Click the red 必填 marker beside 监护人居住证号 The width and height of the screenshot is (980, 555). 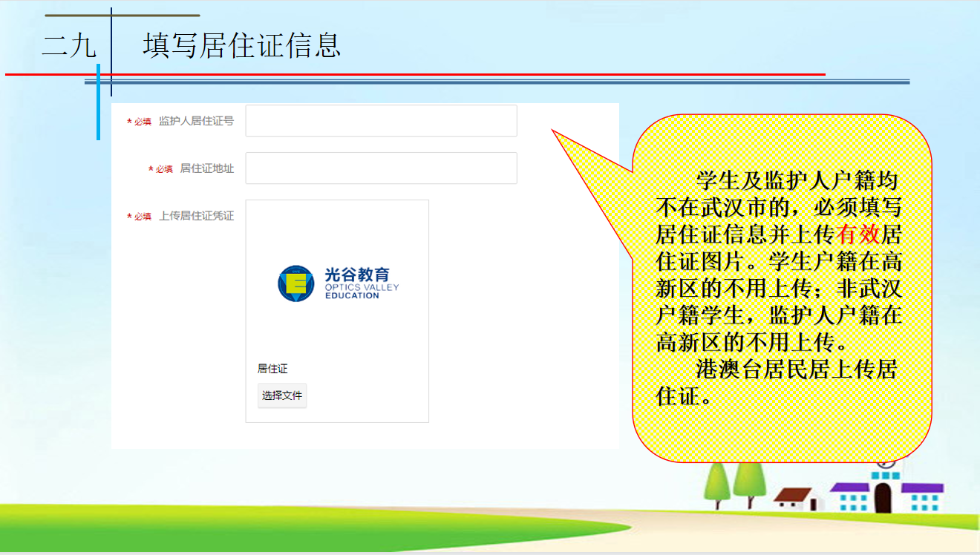140,122
